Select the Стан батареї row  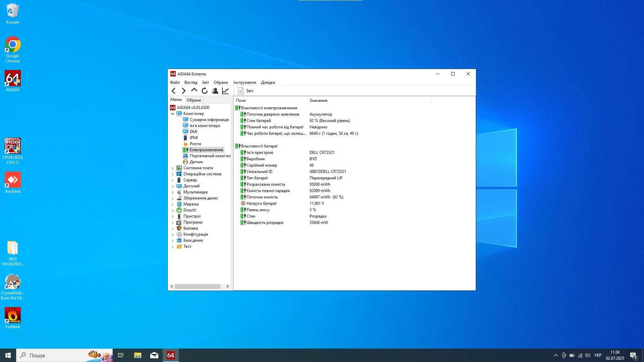295,121
